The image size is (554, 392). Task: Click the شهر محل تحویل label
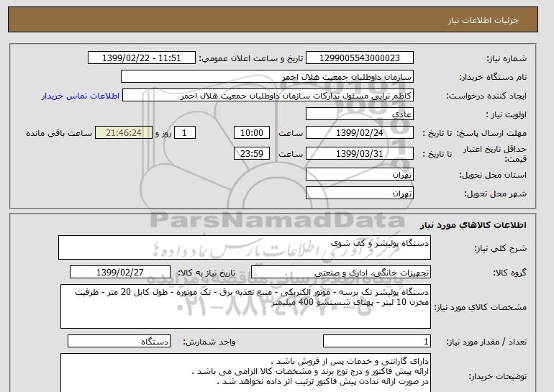pos(495,193)
